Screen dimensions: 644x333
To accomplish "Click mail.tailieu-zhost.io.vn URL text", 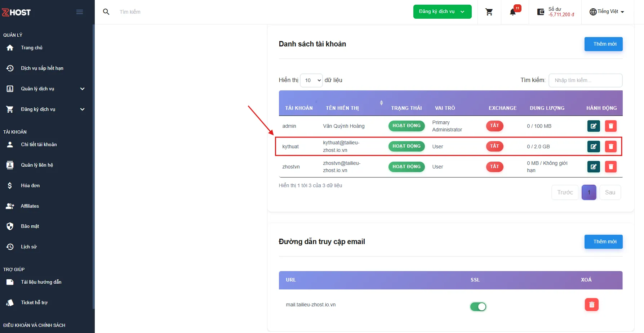I will (311, 305).
